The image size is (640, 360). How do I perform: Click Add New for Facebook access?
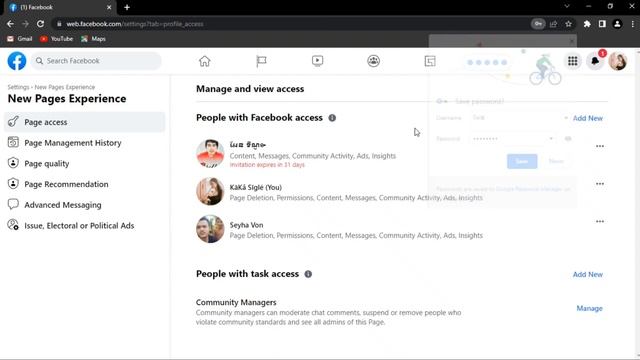(x=587, y=118)
